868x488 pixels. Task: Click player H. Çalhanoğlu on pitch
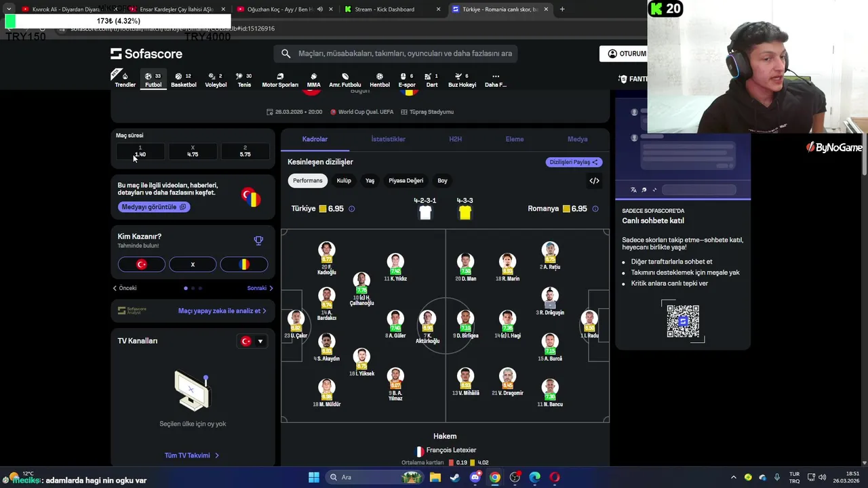[x=361, y=289]
